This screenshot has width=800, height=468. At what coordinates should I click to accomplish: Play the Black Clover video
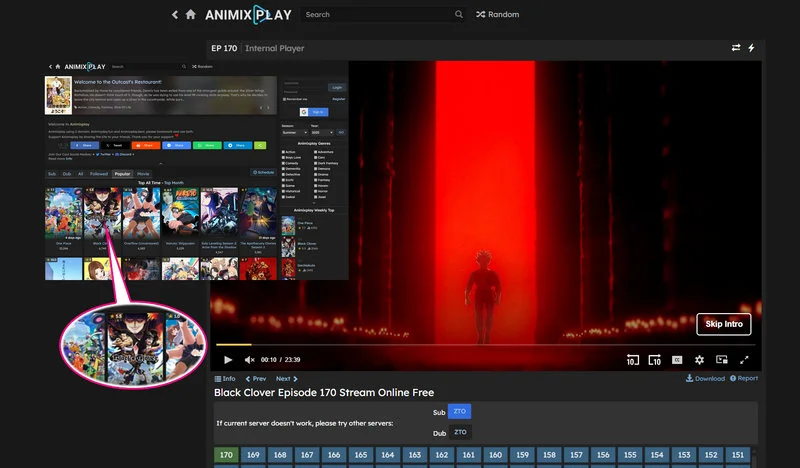coord(228,360)
